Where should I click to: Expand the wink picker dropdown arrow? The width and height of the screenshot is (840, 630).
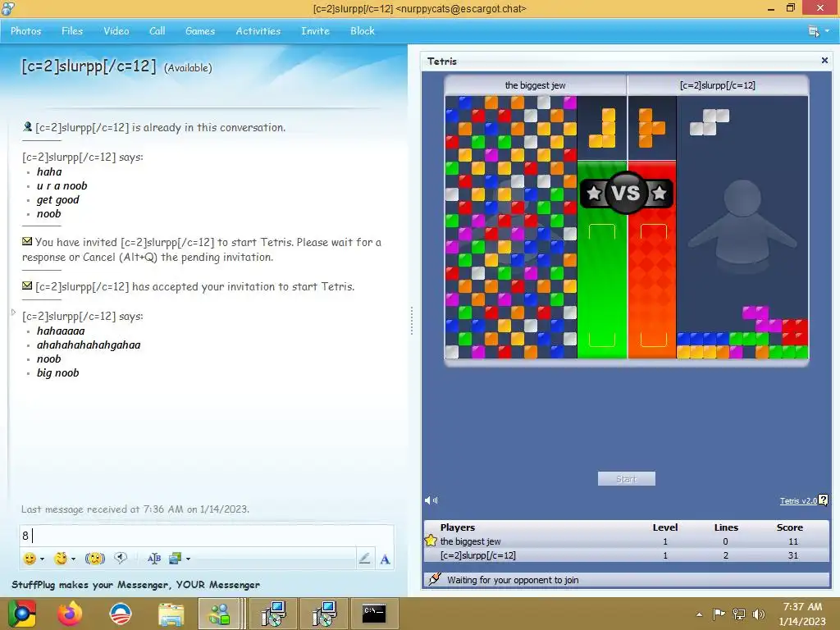73,559
